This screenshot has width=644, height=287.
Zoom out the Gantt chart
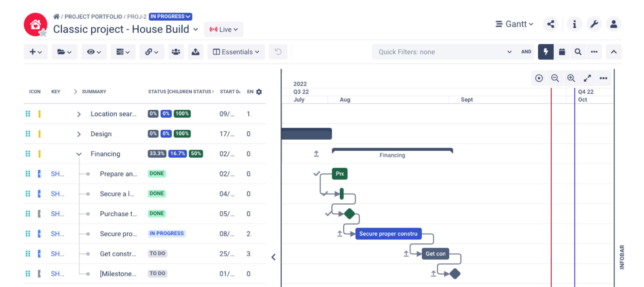555,78
